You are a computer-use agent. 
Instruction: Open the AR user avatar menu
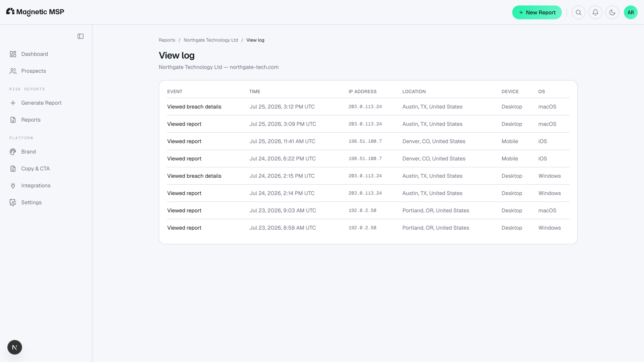click(x=631, y=12)
